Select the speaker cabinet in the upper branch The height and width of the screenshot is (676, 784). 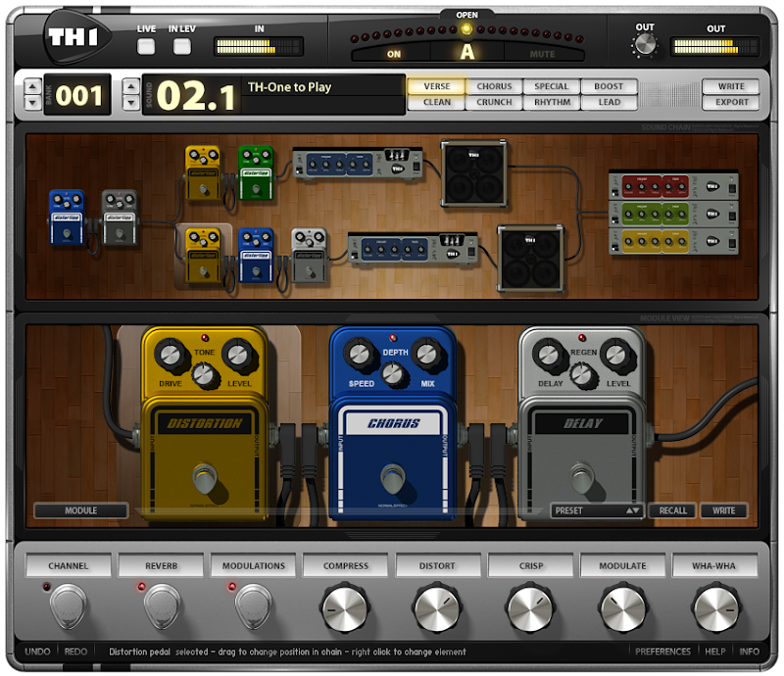click(x=474, y=173)
